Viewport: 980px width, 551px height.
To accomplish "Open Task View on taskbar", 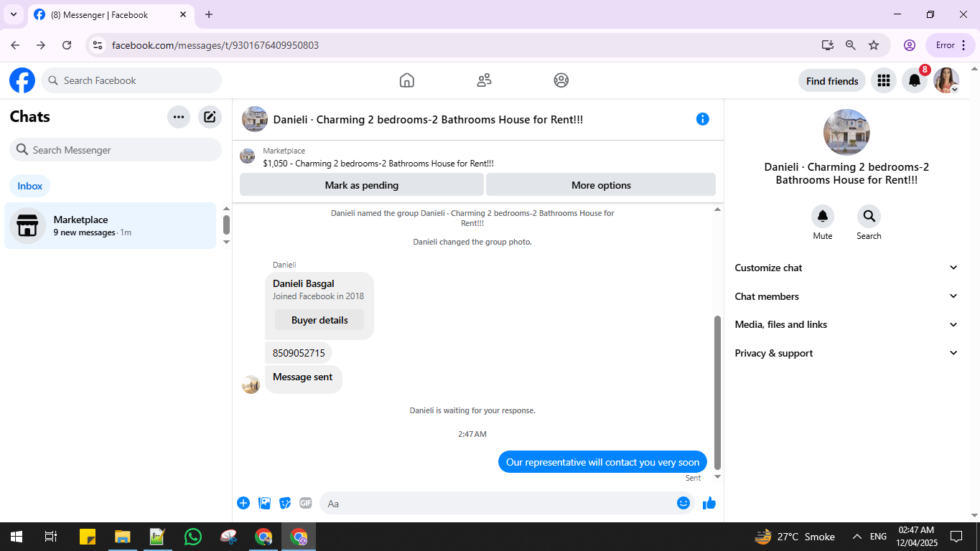I will pos(50,537).
